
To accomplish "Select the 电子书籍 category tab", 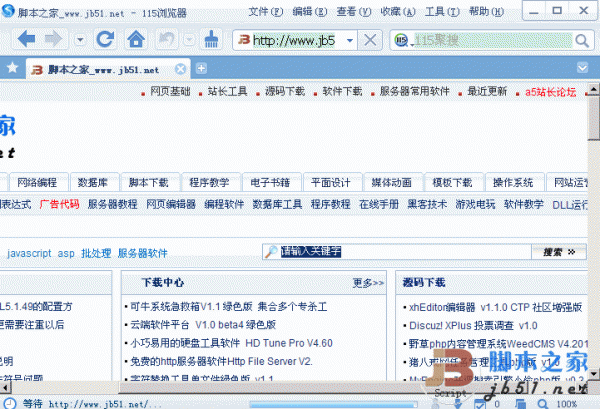I will (271, 183).
